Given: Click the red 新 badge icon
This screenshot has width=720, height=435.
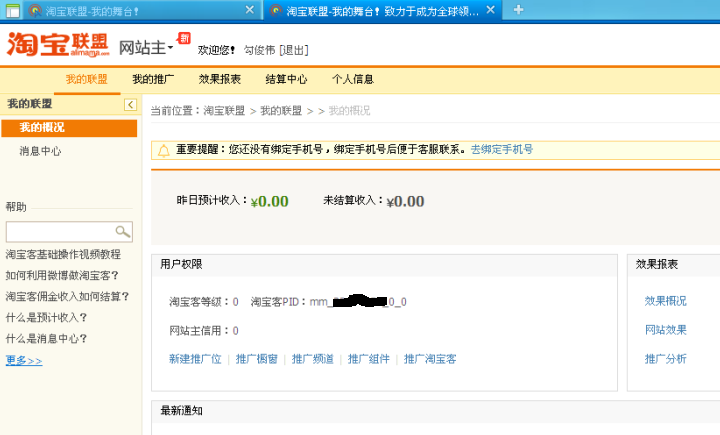Looking at the screenshot, I should [184, 38].
